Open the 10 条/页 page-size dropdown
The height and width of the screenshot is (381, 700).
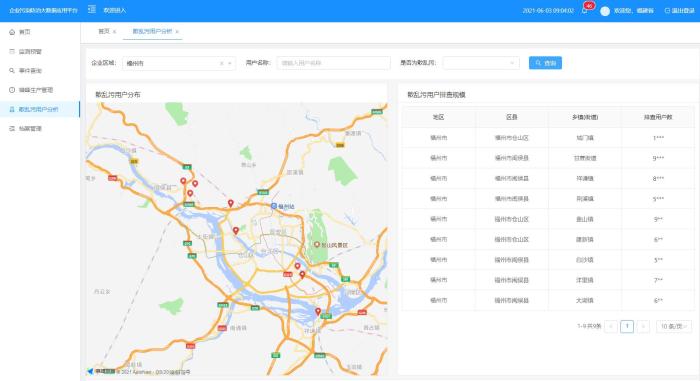(x=674, y=327)
